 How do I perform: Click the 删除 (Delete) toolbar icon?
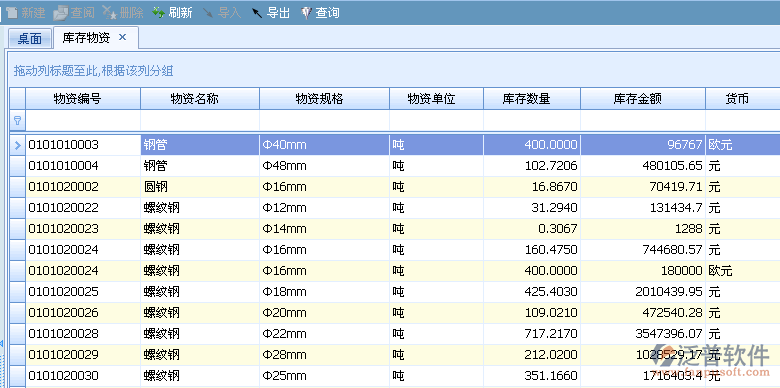(109, 12)
